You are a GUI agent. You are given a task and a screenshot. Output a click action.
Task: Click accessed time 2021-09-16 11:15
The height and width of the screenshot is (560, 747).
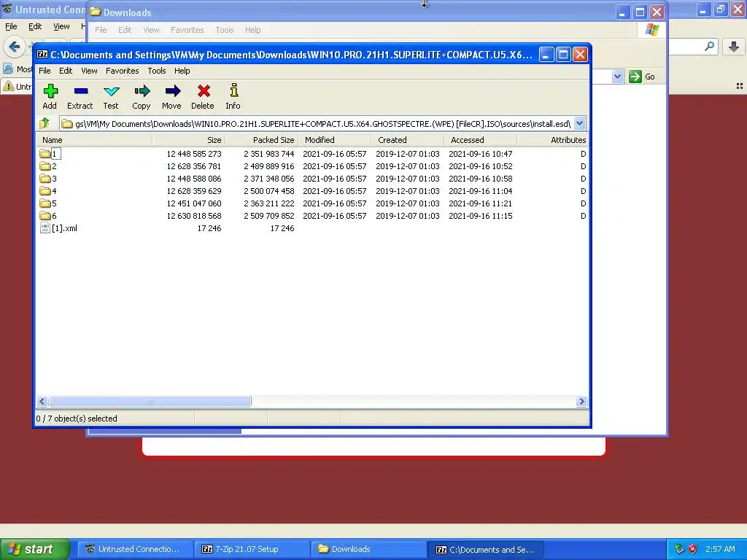point(480,216)
